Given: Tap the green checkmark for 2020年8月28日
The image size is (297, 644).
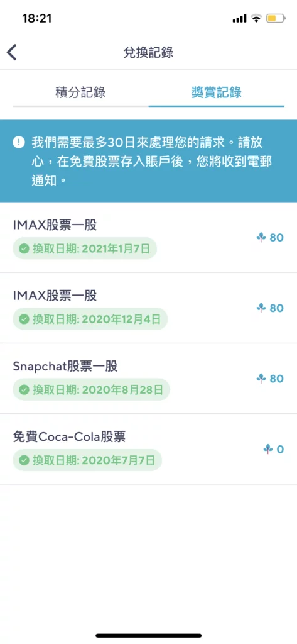Looking at the screenshot, I should click(x=24, y=390).
